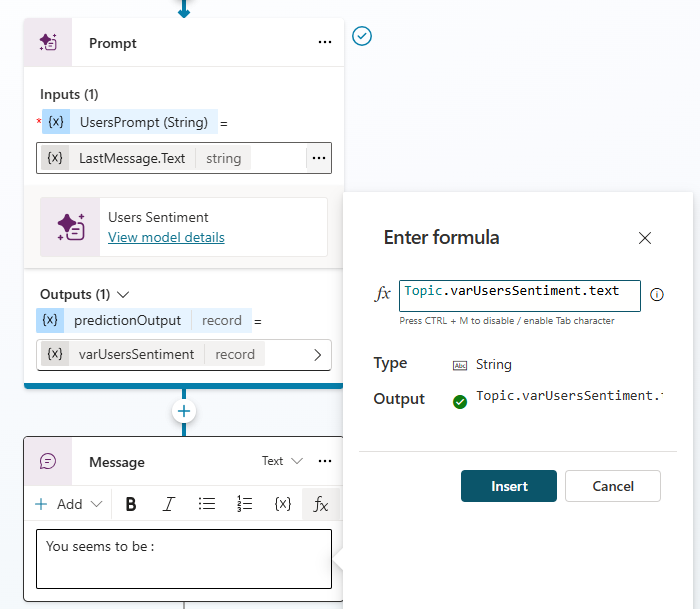
Task: Click the formula info icon
Action: (x=657, y=295)
